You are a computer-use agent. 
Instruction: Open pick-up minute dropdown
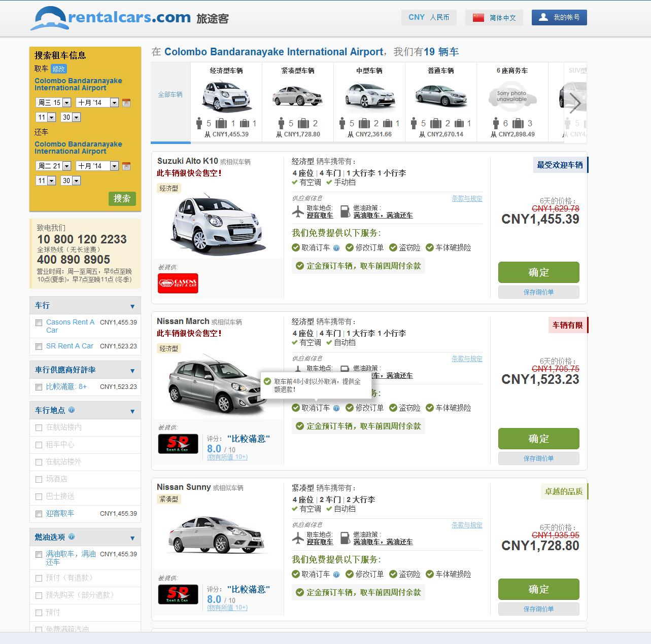tap(71, 117)
